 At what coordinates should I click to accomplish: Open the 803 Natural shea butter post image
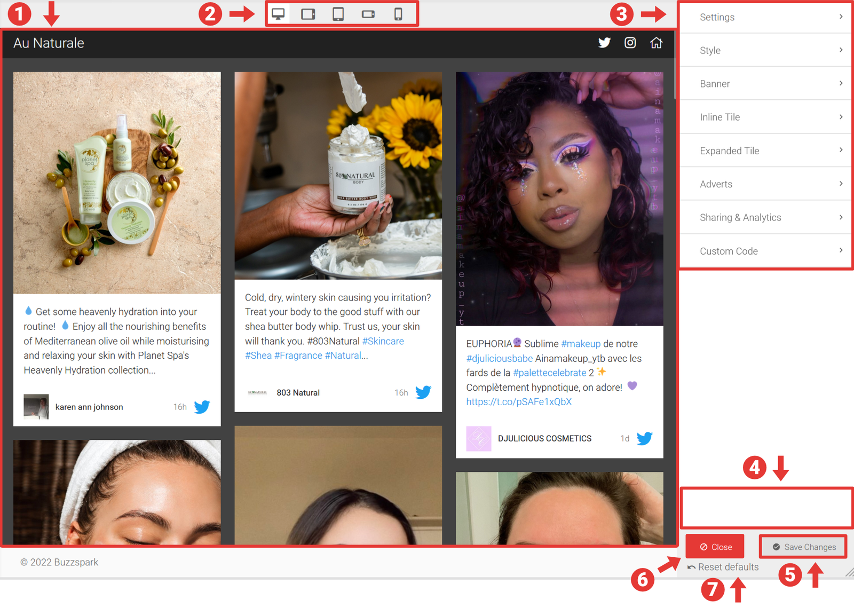[x=338, y=176]
